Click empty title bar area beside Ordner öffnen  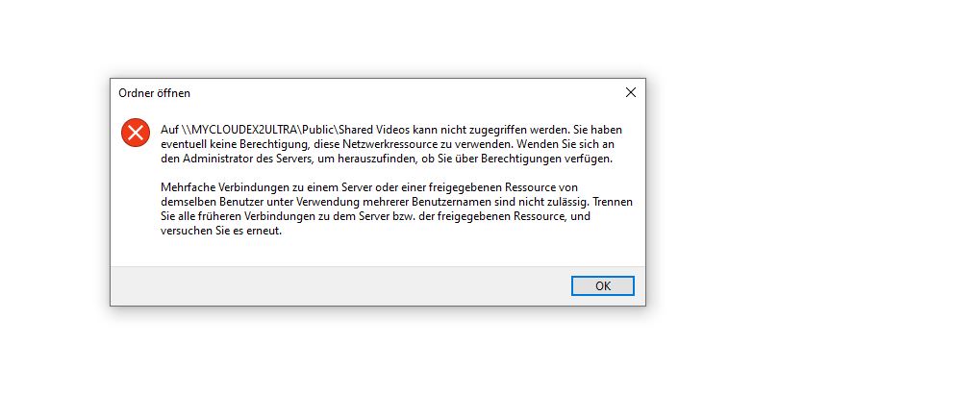406,92
